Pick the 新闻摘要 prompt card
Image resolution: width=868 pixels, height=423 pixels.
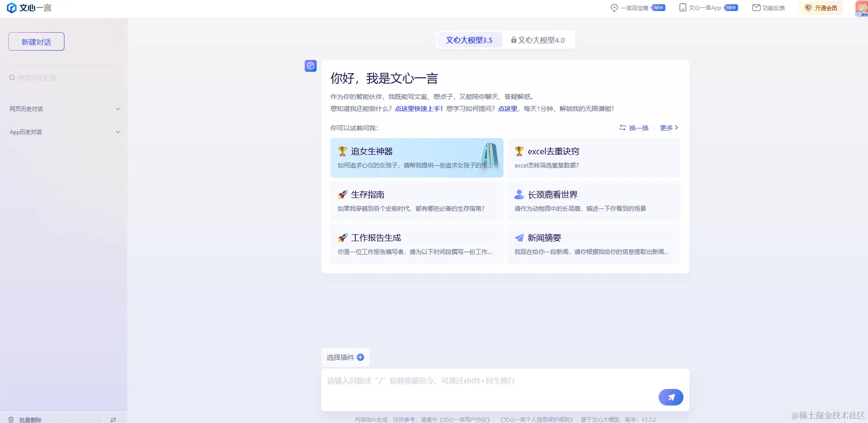tap(594, 244)
